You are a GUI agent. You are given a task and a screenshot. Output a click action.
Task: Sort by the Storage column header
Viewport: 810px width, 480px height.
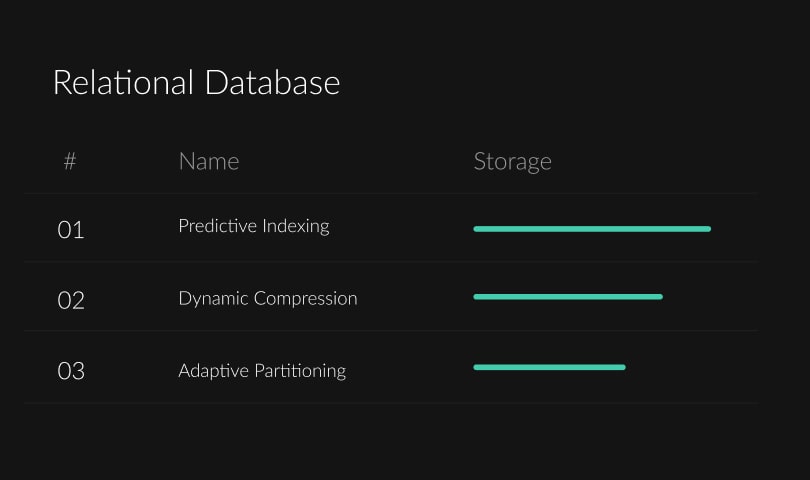(512, 161)
